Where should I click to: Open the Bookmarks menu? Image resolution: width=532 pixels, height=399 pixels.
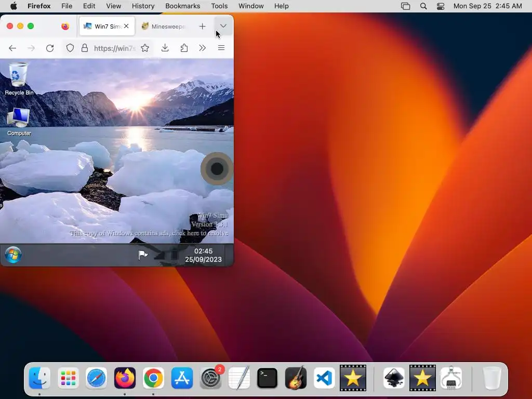coord(182,6)
